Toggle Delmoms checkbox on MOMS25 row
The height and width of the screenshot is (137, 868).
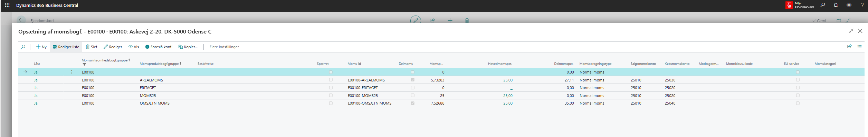412,95
